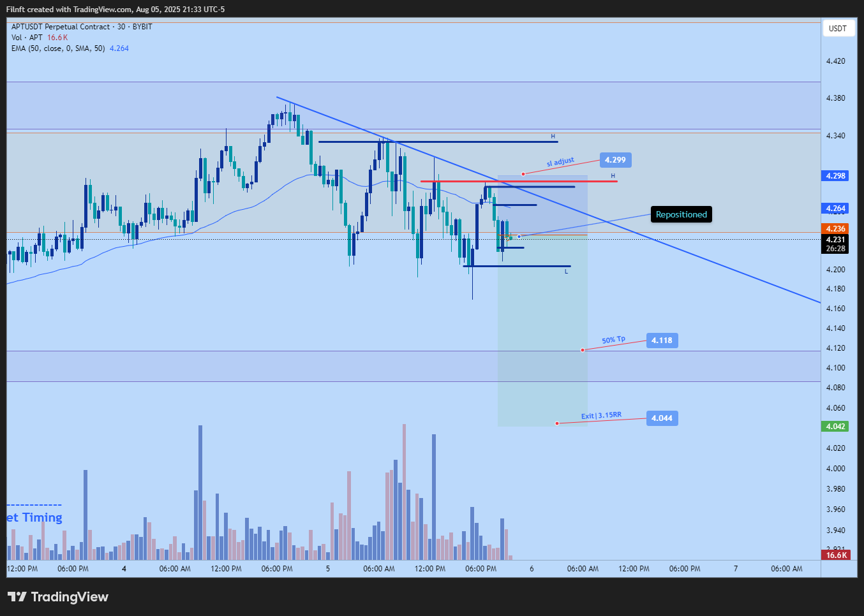Select the 'sl adjust' annotation text
864x616 pixels.
coord(560,162)
